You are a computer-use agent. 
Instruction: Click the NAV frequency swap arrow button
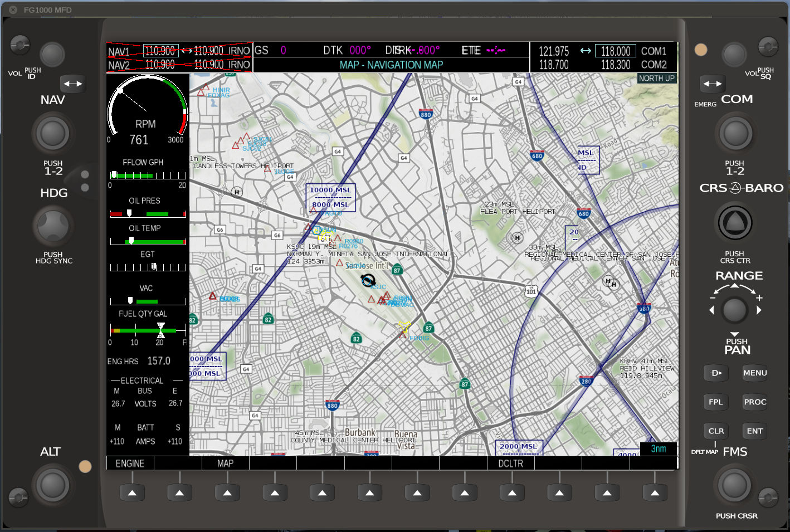[72, 84]
